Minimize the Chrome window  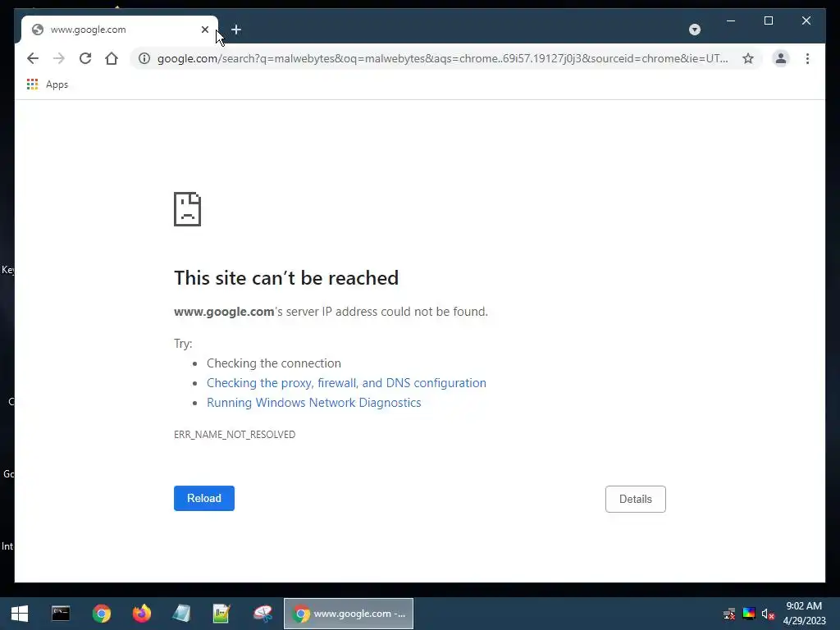(x=731, y=21)
